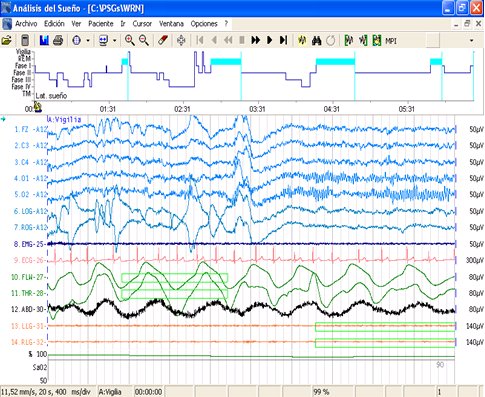Screen dimensions: 485x397
Task: Click the hypnogram time marker 03:31
Action: (257, 109)
